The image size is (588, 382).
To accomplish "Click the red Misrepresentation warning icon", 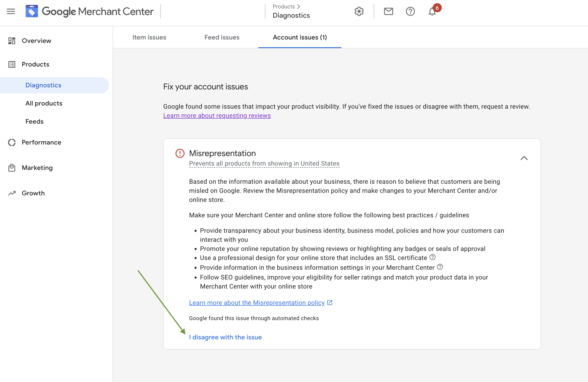I will pos(180,153).
